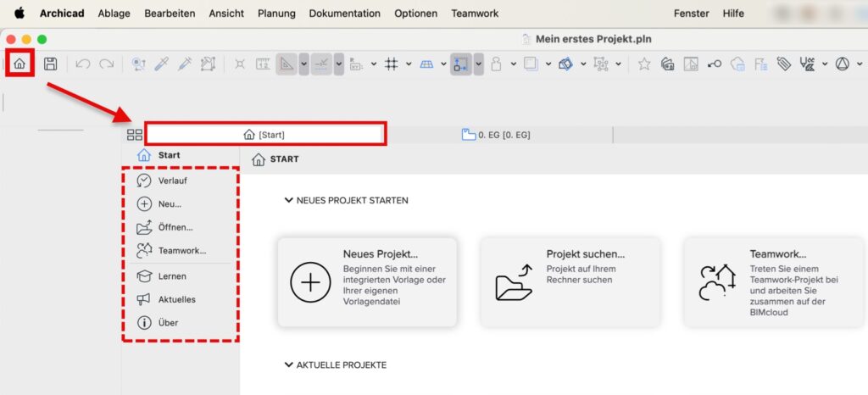
Task: Click the Teamwork... card with cloud icon
Action: coord(775,282)
